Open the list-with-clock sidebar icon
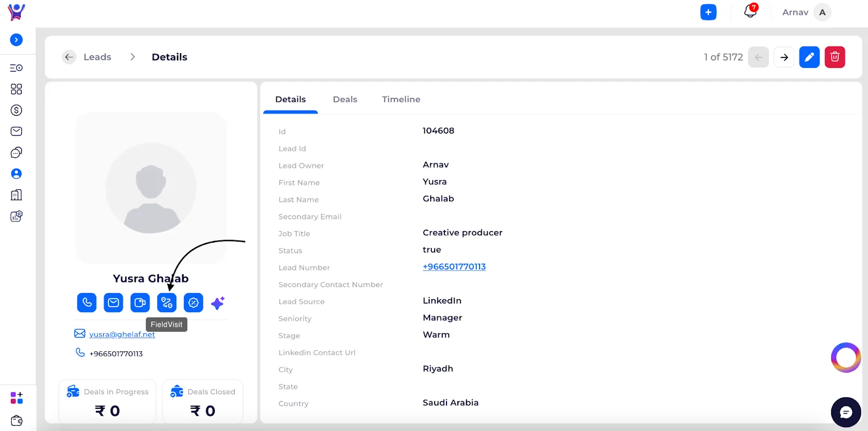This screenshot has width=868, height=431. coord(16,68)
